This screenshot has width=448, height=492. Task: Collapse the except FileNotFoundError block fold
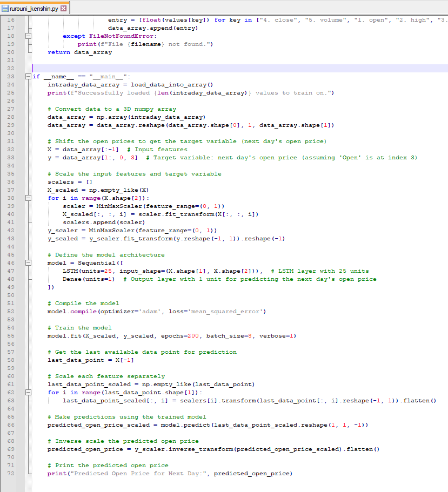coord(28,36)
